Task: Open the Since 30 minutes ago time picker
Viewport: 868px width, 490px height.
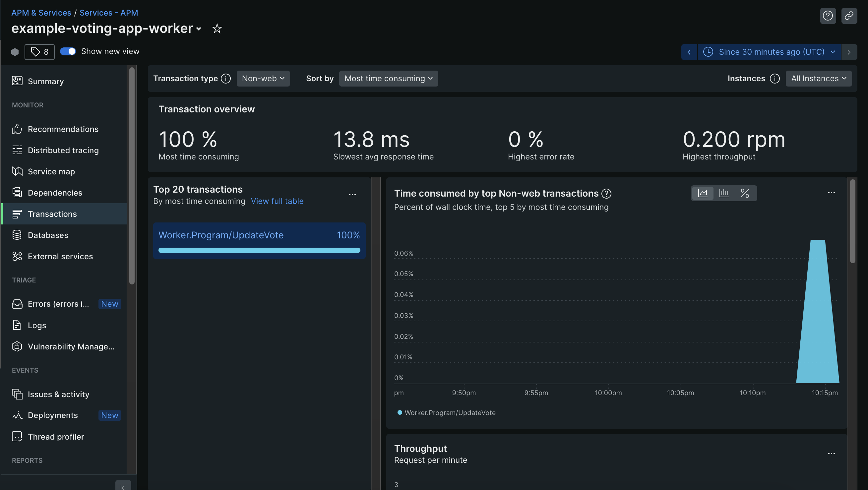Action: tap(769, 52)
